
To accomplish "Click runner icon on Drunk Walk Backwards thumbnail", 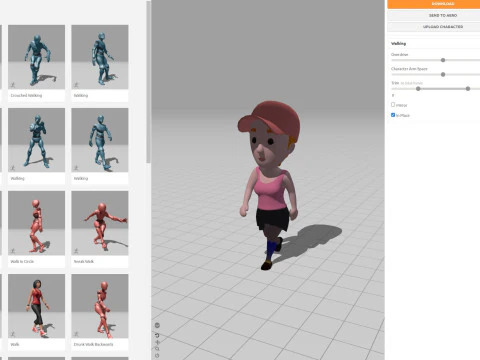I will pyautogui.click(x=76, y=334).
